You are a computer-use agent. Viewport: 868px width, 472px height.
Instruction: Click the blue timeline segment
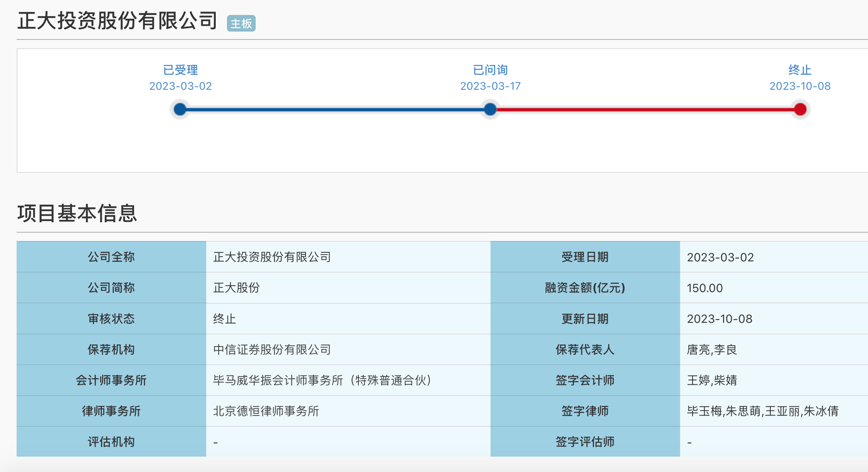[335, 110]
